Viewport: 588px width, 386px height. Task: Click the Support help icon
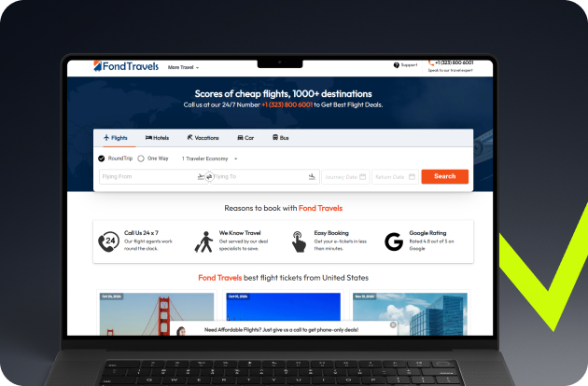(397, 65)
